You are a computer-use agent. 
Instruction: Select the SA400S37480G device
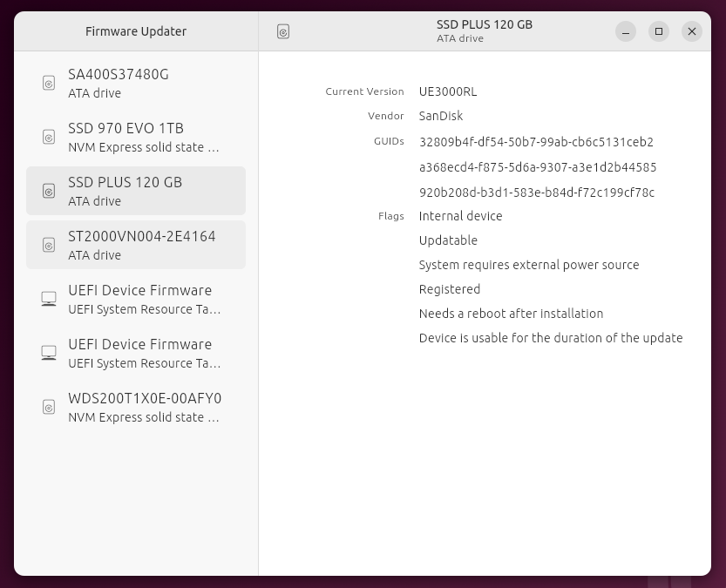(136, 84)
